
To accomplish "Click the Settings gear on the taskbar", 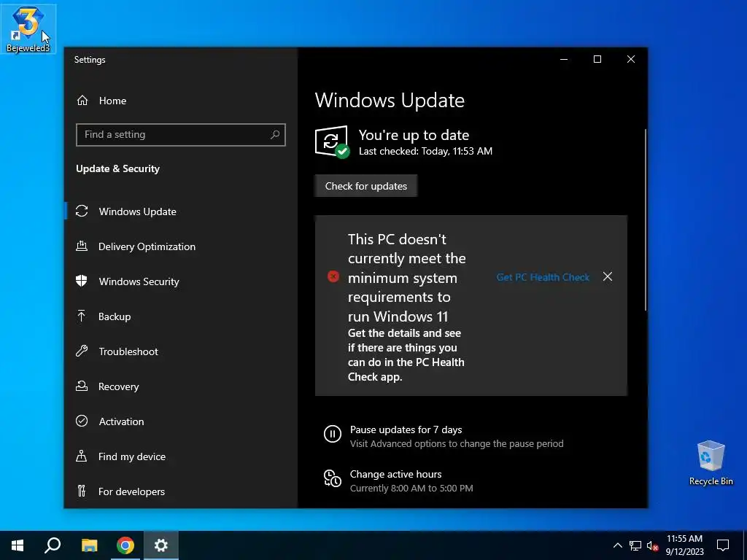I will tap(161, 545).
